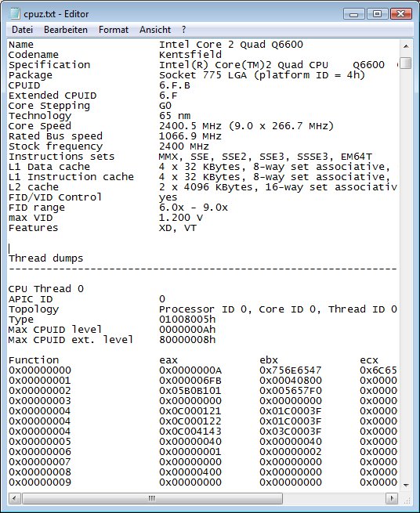The image size is (420, 513).
Task: Click the 'CPU Thread 0' line
Action: click(46, 289)
